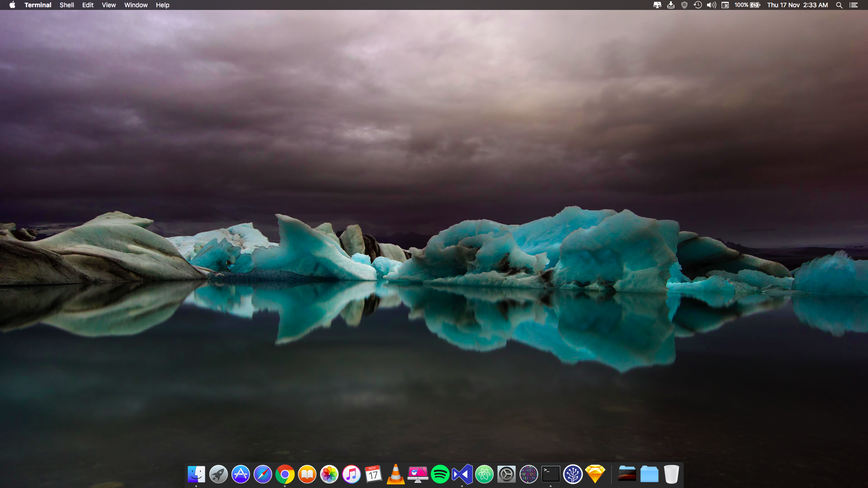The image size is (868, 488).
Task: Show the Notification Center list icon
Action: click(853, 5)
